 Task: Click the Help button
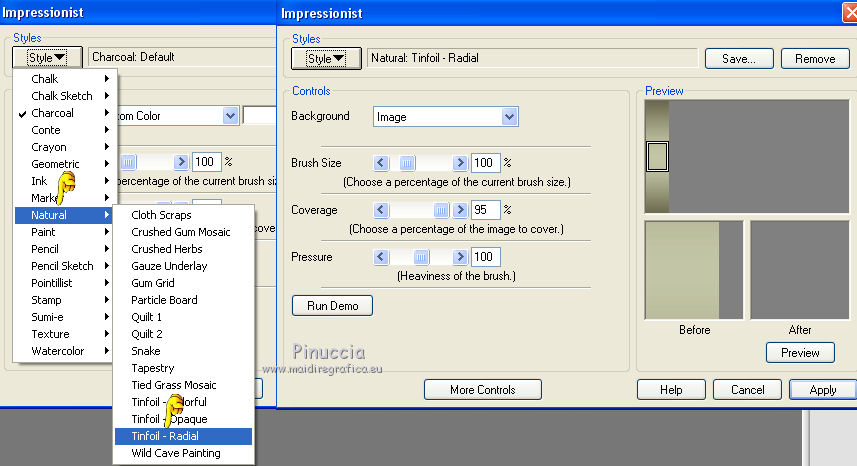point(671,390)
